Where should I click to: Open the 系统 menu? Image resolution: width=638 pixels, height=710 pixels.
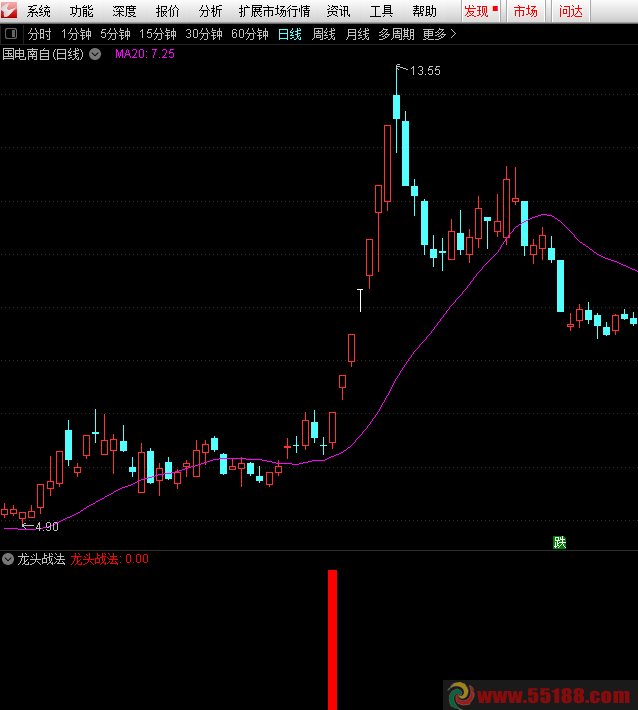[x=39, y=12]
